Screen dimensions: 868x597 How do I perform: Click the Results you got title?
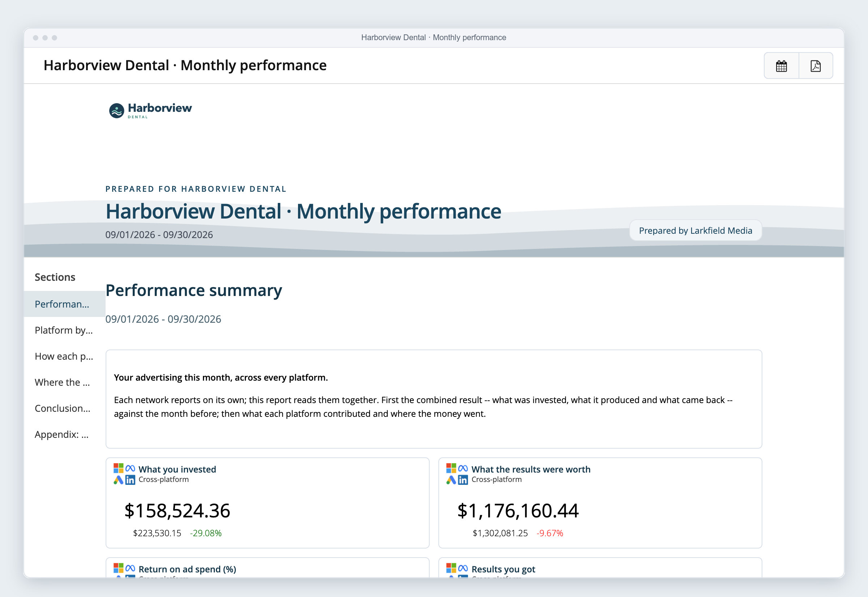coord(503,569)
